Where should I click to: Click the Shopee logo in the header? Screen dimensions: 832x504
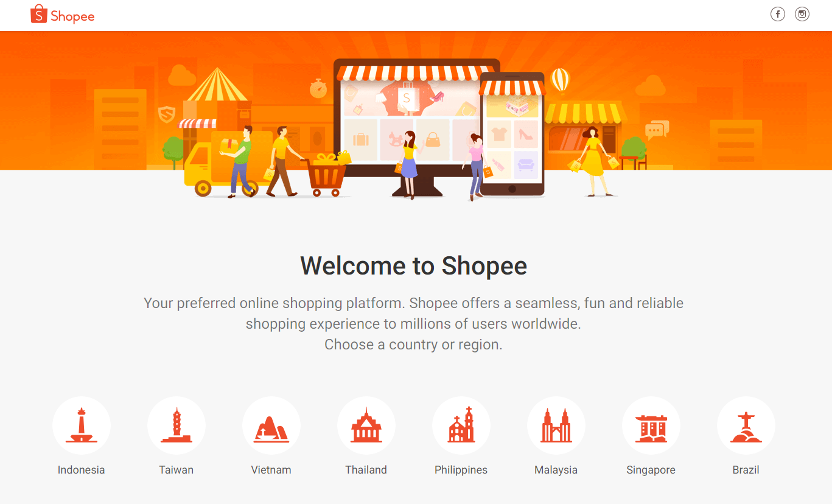point(63,15)
